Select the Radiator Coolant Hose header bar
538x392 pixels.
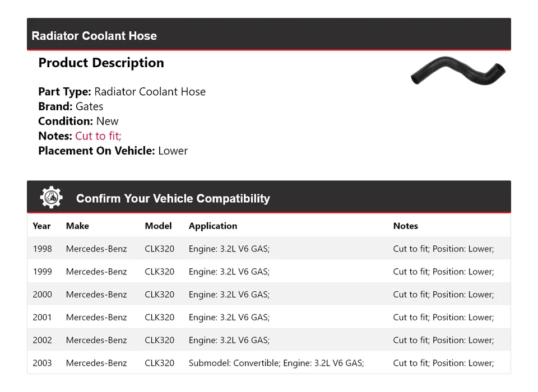pyautogui.click(x=268, y=36)
